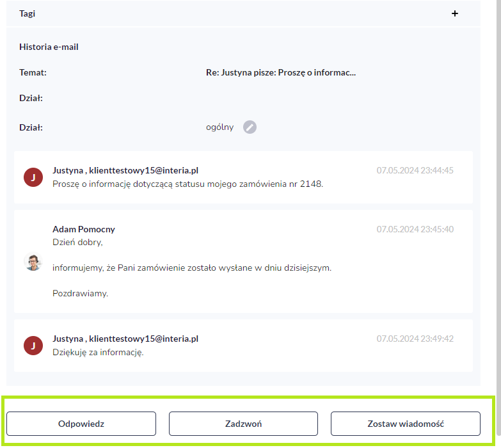Select the message text 'Dziękuję za informację.'

point(98,353)
